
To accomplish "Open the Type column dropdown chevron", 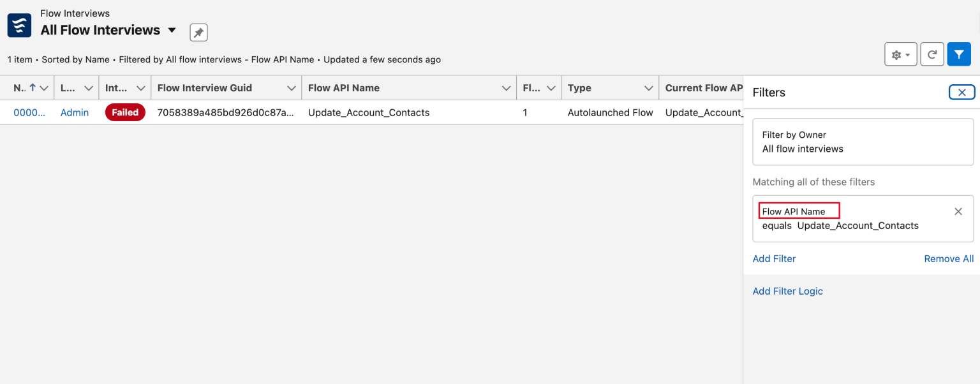I will coord(648,88).
